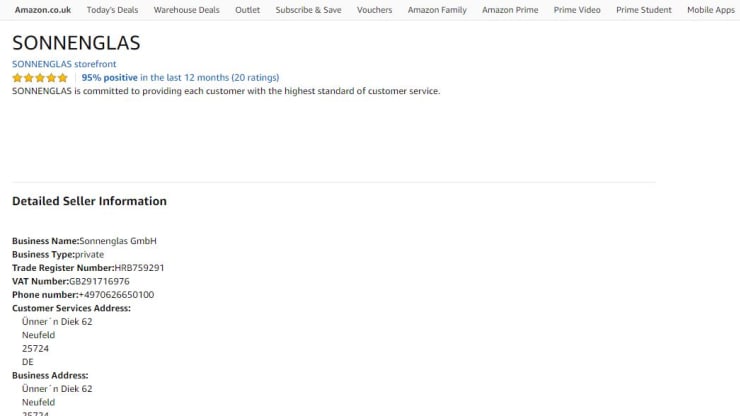
Task: Click the Business Name Sonnenglas GmbH text
Action: [x=117, y=241]
